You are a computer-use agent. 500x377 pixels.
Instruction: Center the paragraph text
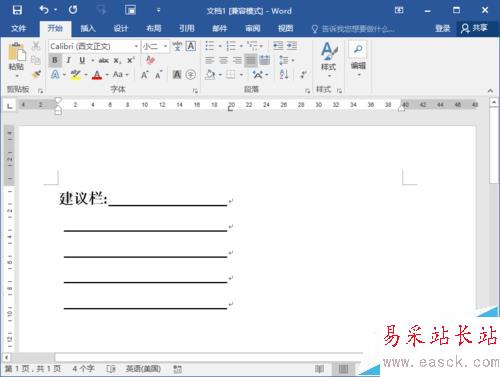(x=223, y=60)
